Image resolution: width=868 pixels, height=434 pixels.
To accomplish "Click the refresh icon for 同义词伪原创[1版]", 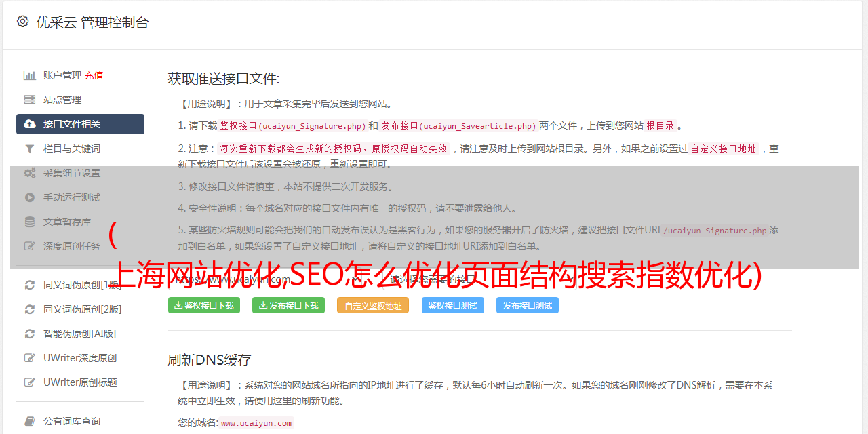I will (x=30, y=285).
